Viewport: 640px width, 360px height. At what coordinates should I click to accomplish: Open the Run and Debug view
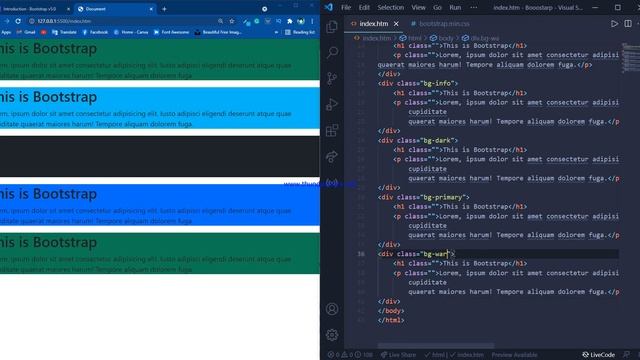(x=332, y=104)
